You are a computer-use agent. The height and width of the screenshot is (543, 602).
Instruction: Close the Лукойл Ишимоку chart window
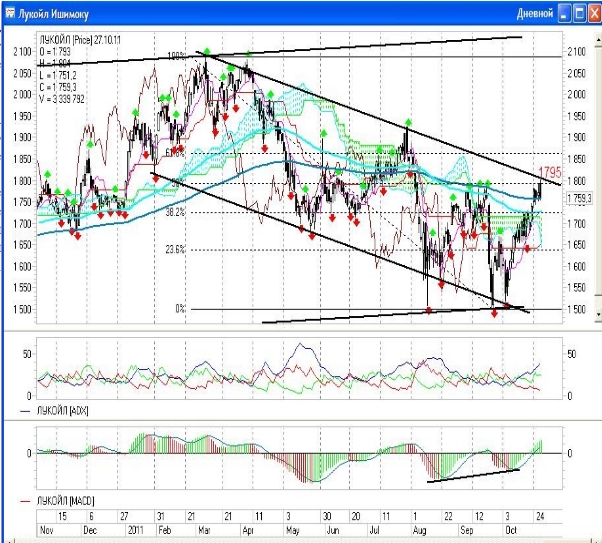[x=595, y=14]
